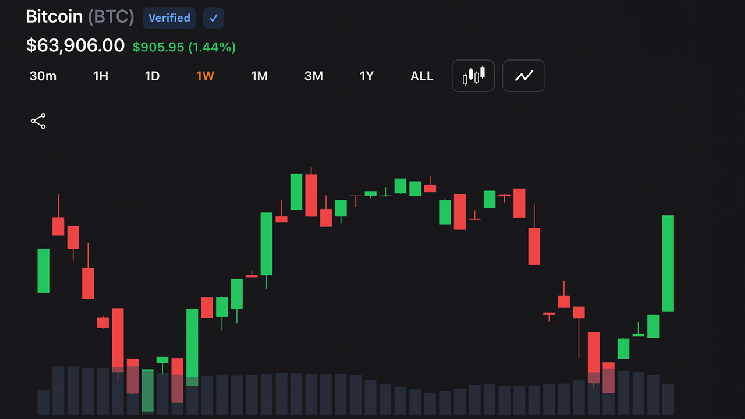Click the Bitcoin (BTC) title

(x=80, y=17)
